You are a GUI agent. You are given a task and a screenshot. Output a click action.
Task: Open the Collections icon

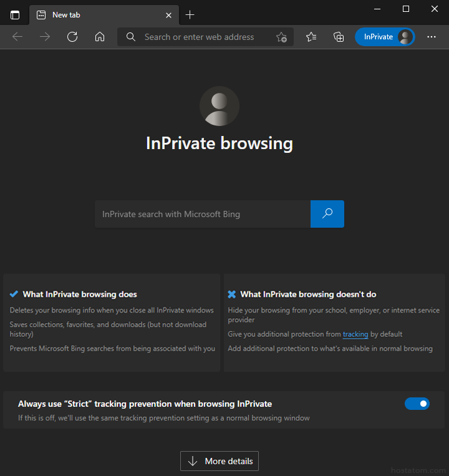(x=339, y=37)
